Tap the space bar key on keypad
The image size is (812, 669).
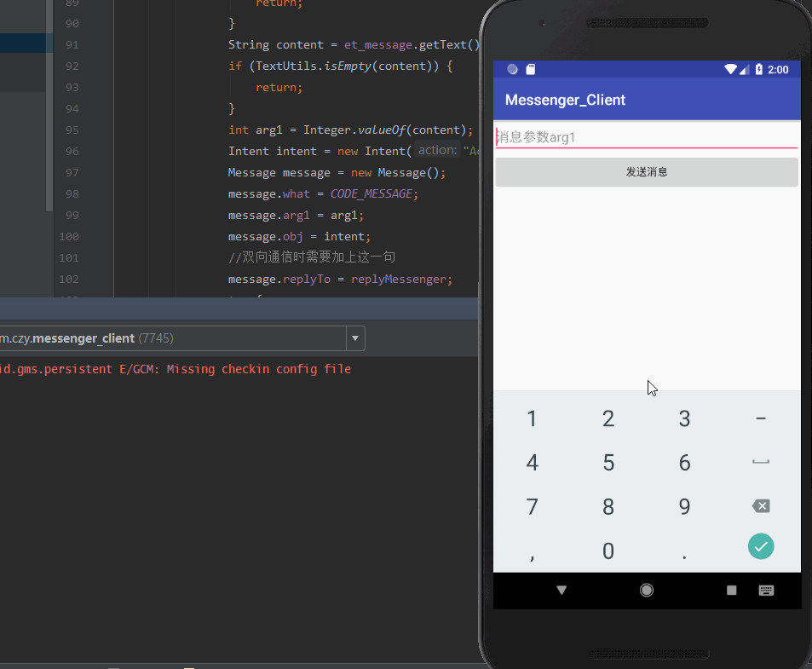pos(761,463)
